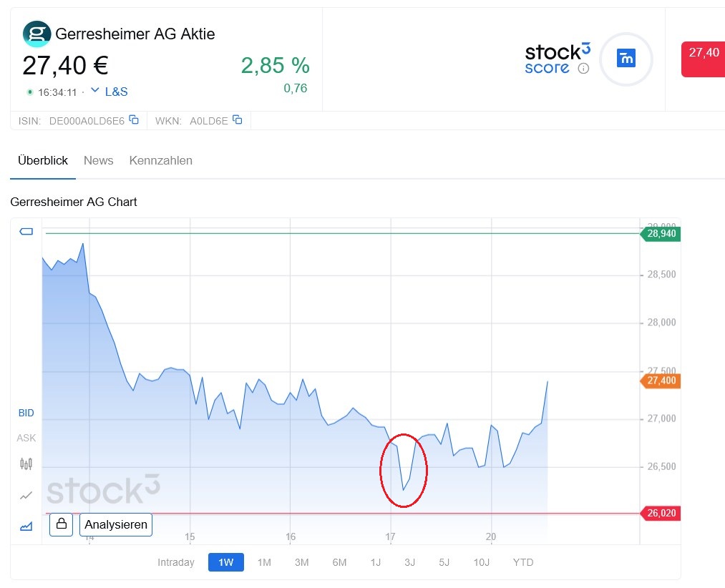Click the Analysieren button
Viewport: 725px width, 588px height.
click(x=116, y=524)
